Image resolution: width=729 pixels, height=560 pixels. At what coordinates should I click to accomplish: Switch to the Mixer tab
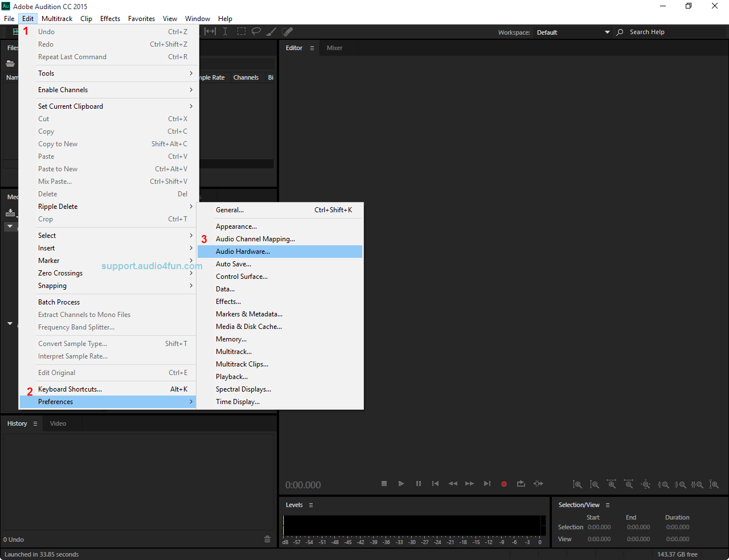click(335, 48)
